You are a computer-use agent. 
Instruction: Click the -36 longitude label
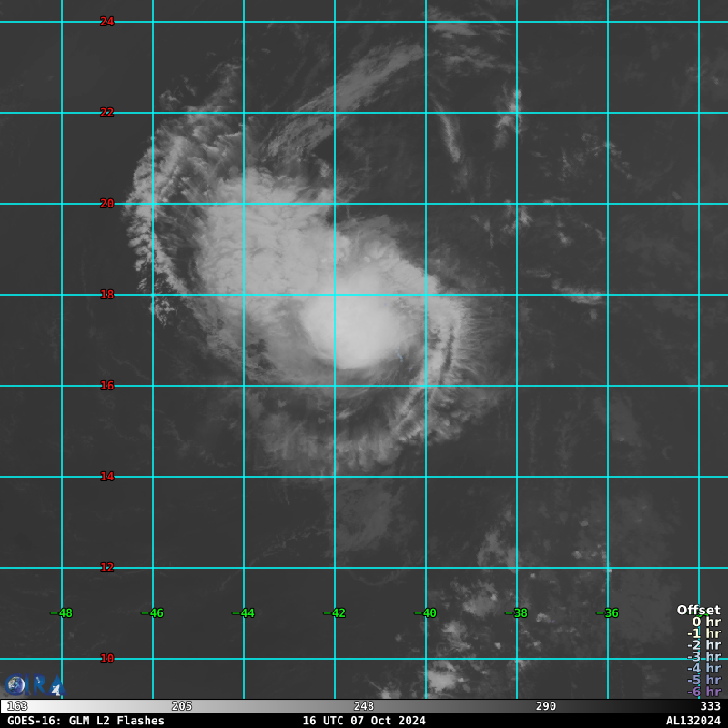[x=607, y=613]
